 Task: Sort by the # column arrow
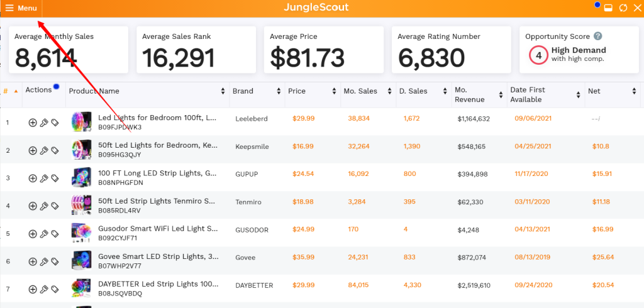click(16, 91)
